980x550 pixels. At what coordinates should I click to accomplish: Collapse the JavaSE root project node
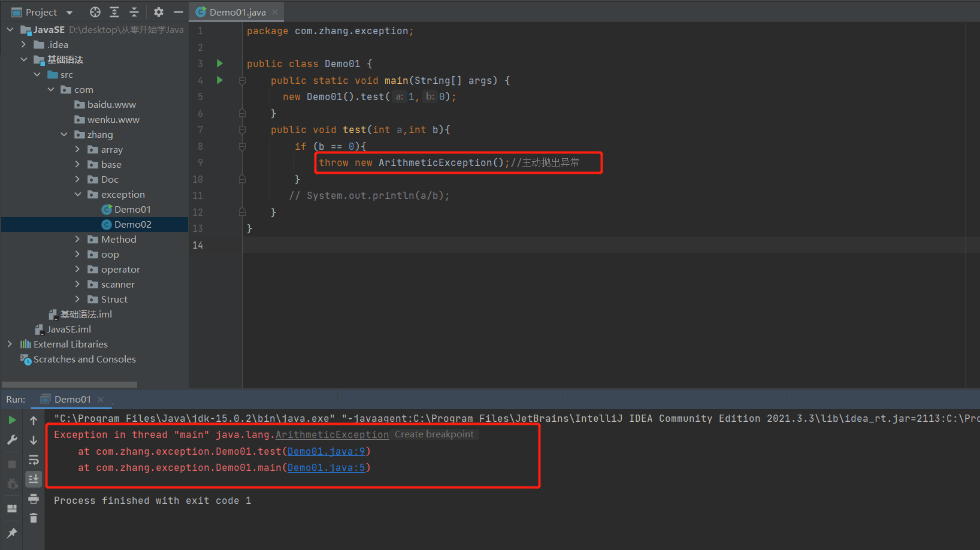[x=10, y=29]
